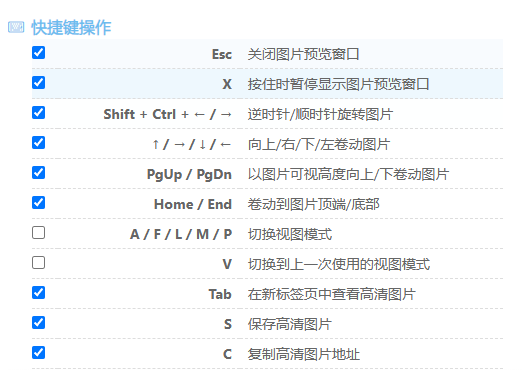Toggle the Shift + Ctrl rotation shortcut checkbox
The image size is (522, 370).
pyautogui.click(x=39, y=113)
